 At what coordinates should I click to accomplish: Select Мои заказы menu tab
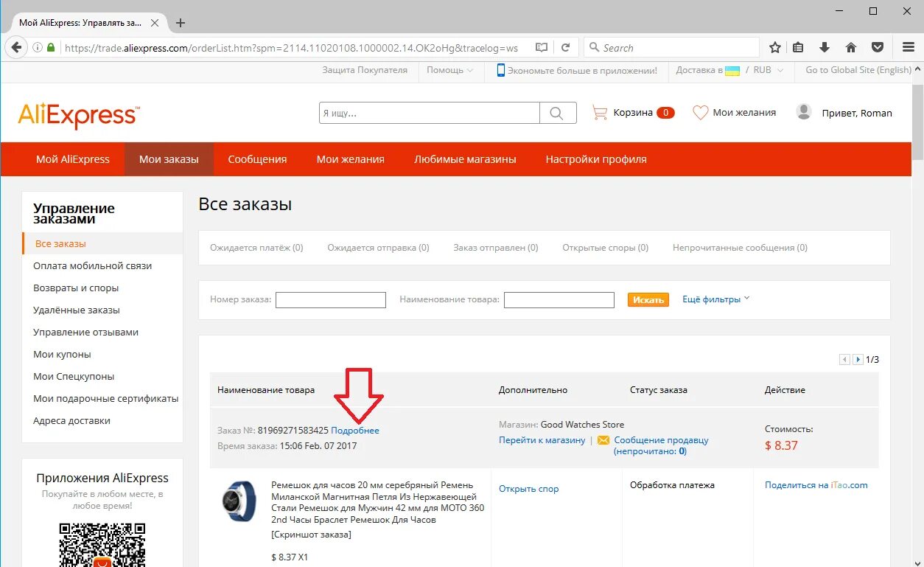pyautogui.click(x=169, y=159)
